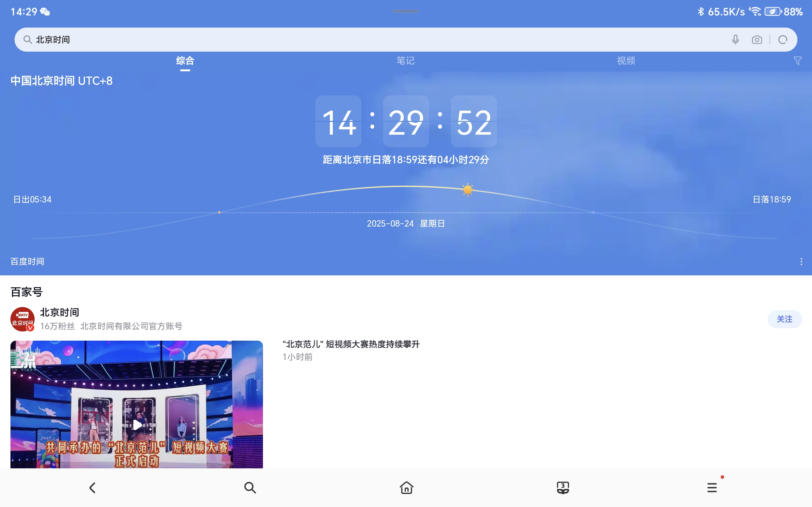Select the 综合 tab
812x507 pixels.
(185, 61)
